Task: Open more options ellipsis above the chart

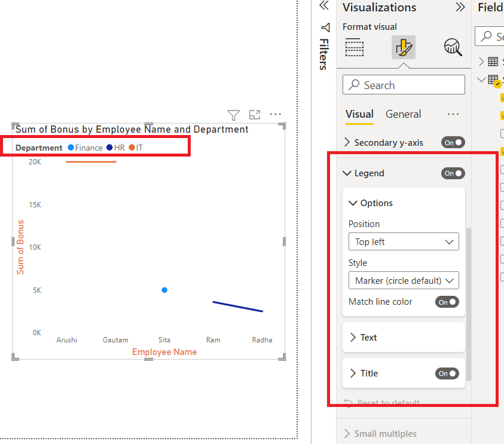Action: click(276, 114)
